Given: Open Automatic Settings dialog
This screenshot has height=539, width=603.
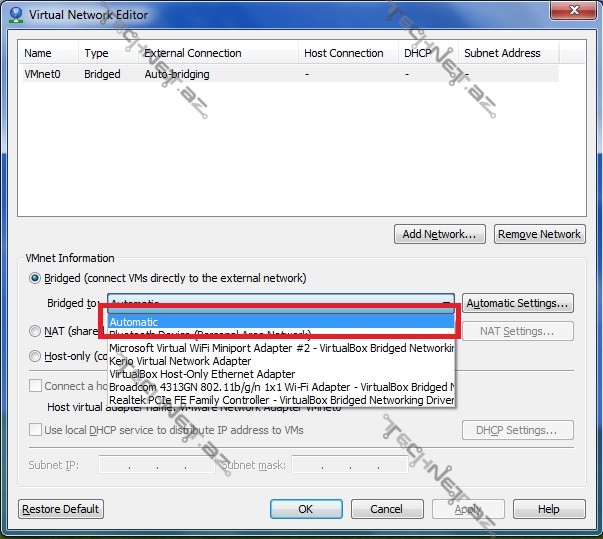Looking at the screenshot, I should pos(518,303).
